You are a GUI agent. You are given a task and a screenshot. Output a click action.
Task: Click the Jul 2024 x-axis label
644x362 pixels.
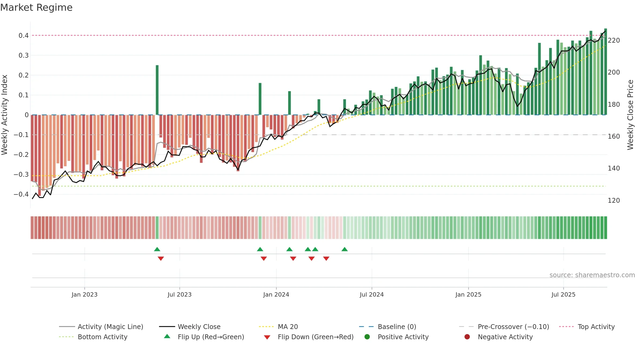click(x=372, y=294)
